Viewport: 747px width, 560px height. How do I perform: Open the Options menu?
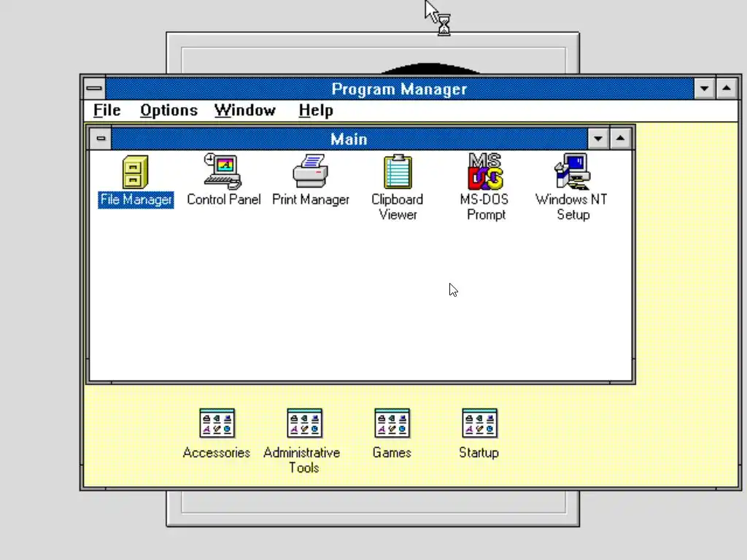point(169,111)
